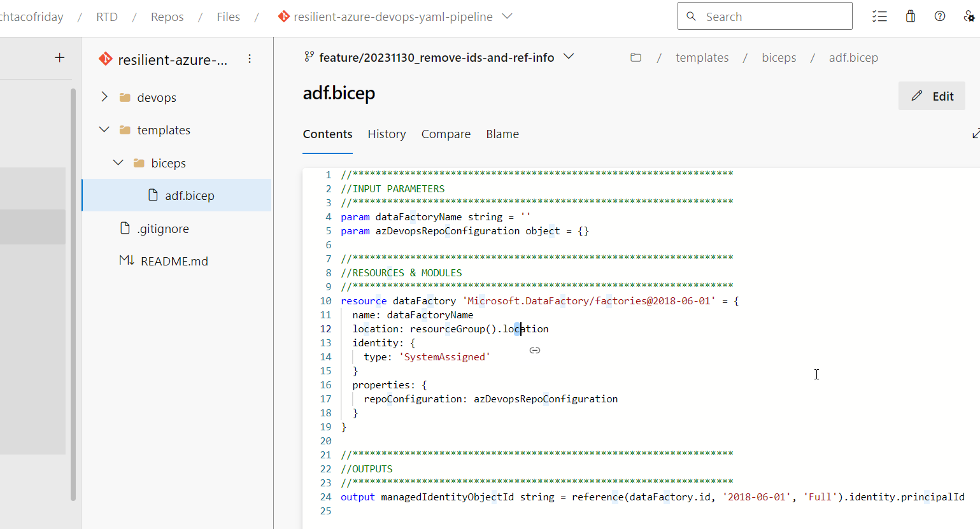Open more options ellipsis next to repo name
Screen dimensions: 980x529
click(250, 59)
